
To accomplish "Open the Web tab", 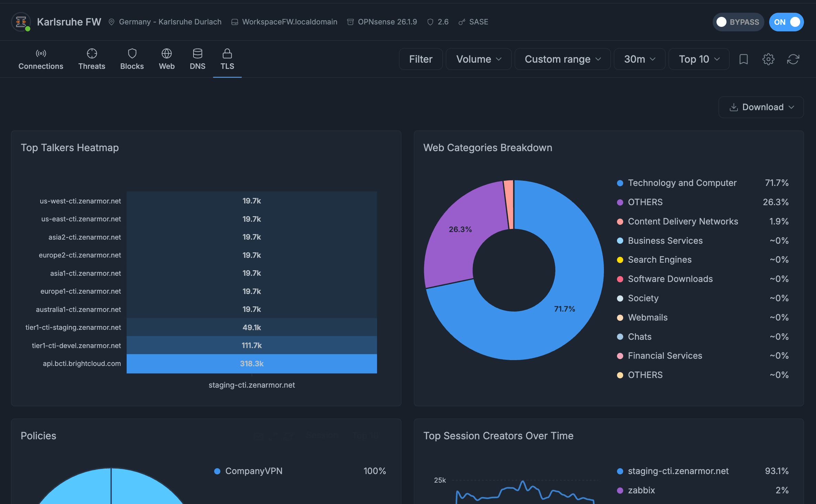I will pos(167,59).
